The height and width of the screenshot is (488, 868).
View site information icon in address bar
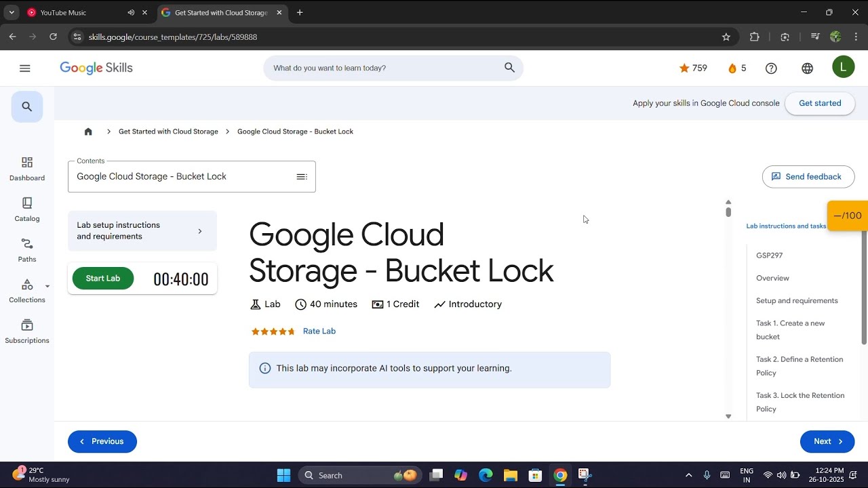(x=77, y=37)
